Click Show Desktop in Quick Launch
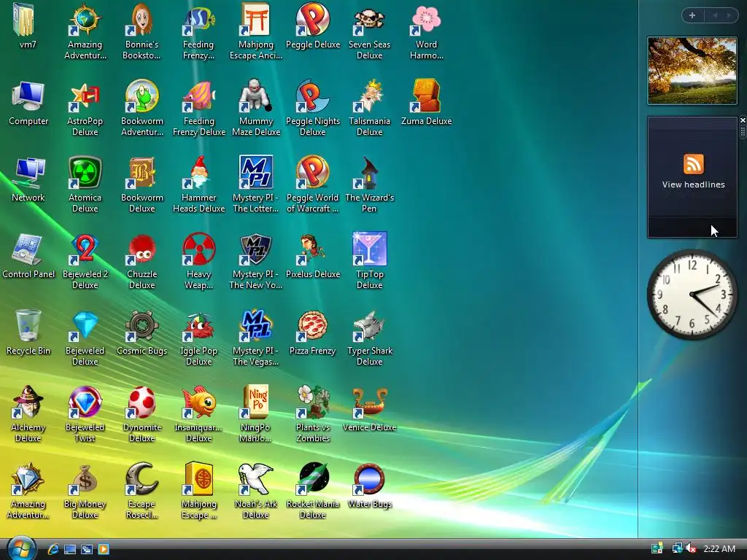This screenshot has width=747, height=560. (x=70, y=549)
